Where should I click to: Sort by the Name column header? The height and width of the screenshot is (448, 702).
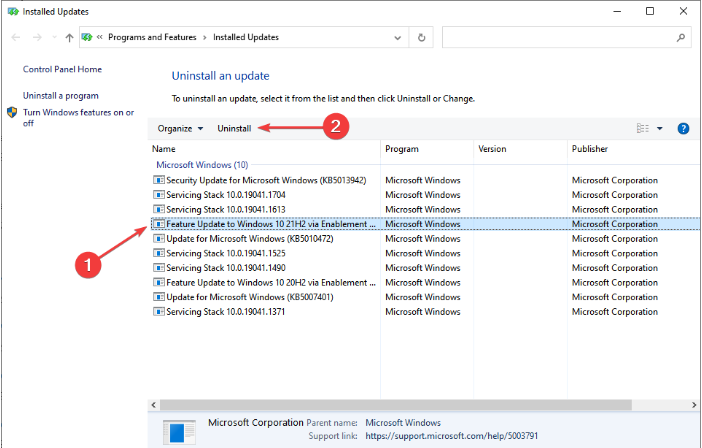pos(264,149)
